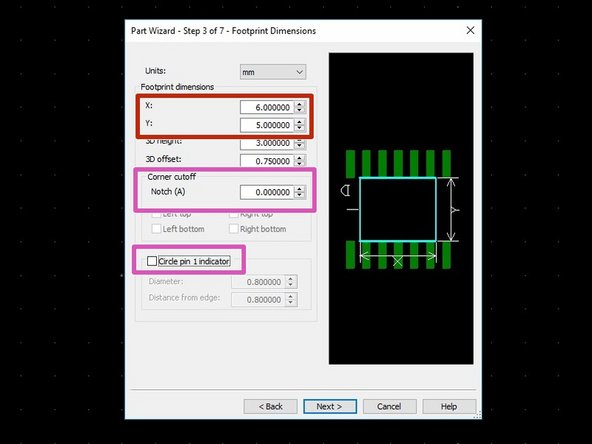Click the 3D height value field
Screen dimensions: 592x444
[267, 143]
